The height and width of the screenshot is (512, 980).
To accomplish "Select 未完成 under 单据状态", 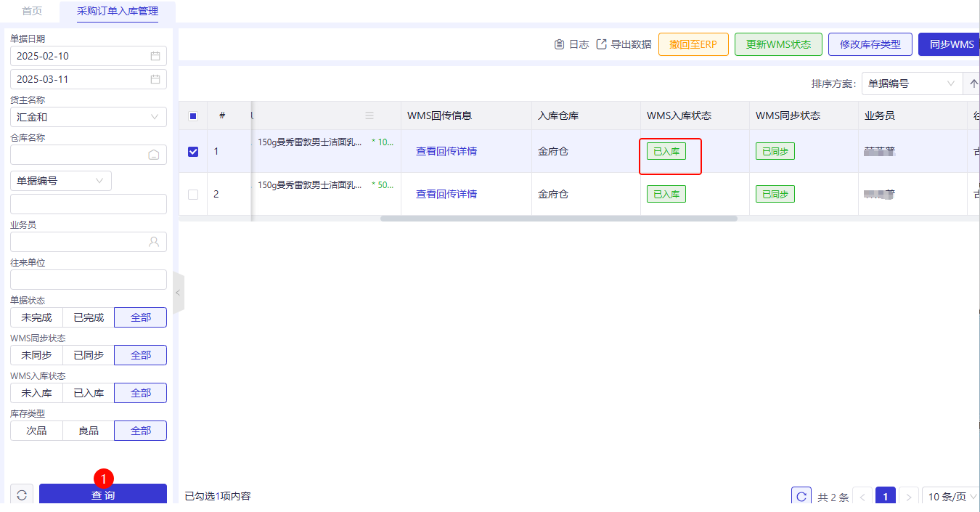I will tap(36, 317).
